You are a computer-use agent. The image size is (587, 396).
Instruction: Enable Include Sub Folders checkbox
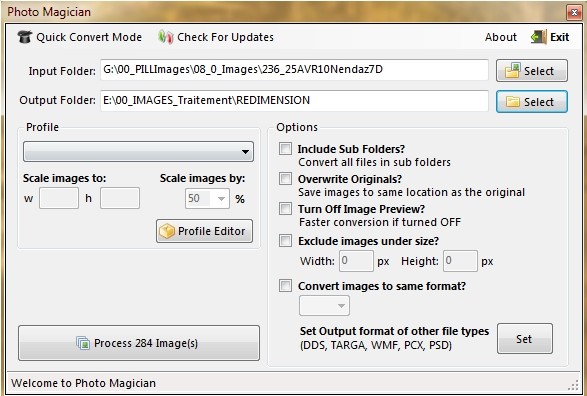coord(285,149)
